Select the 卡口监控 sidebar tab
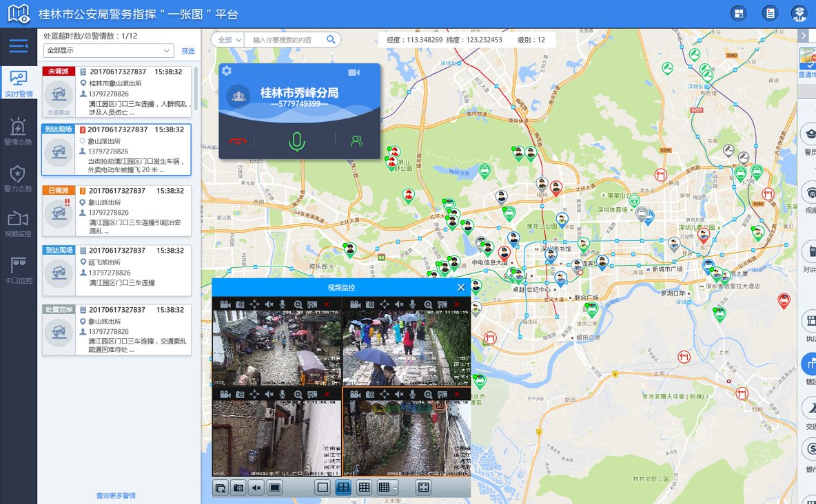The height and width of the screenshot is (504, 816). click(x=18, y=271)
